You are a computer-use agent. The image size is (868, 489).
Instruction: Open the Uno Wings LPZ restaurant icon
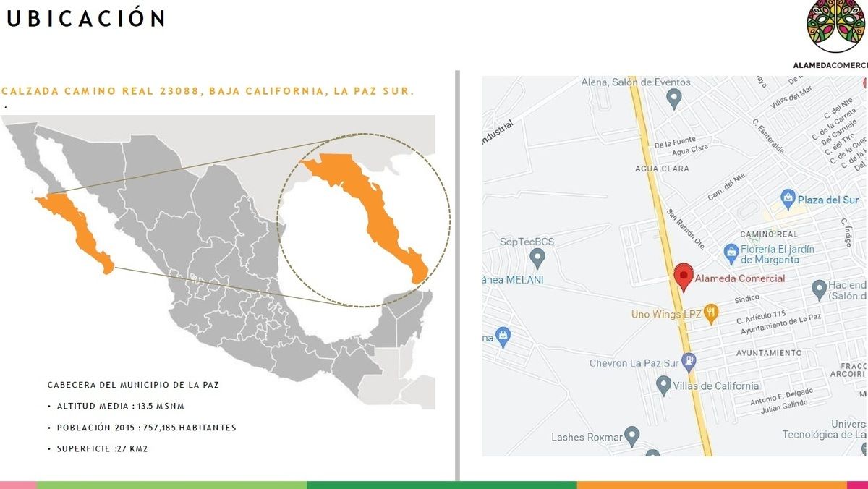tap(711, 312)
